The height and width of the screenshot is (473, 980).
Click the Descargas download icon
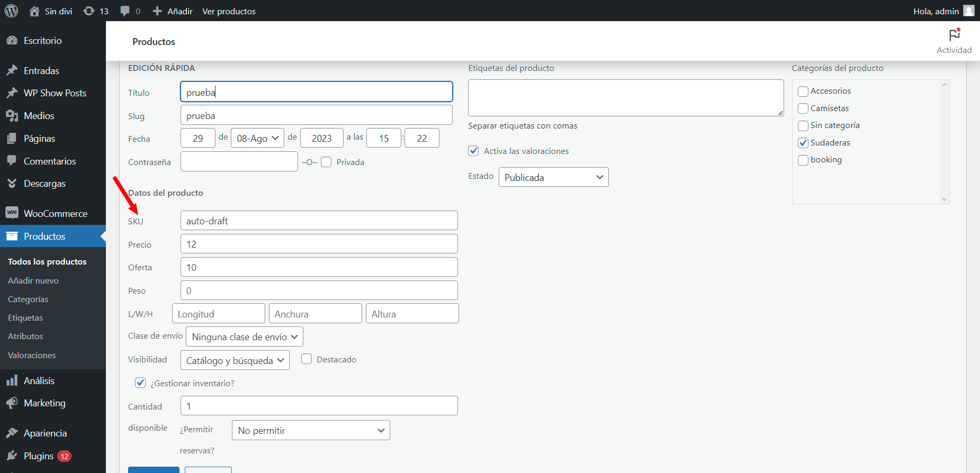(x=12, y=183)
